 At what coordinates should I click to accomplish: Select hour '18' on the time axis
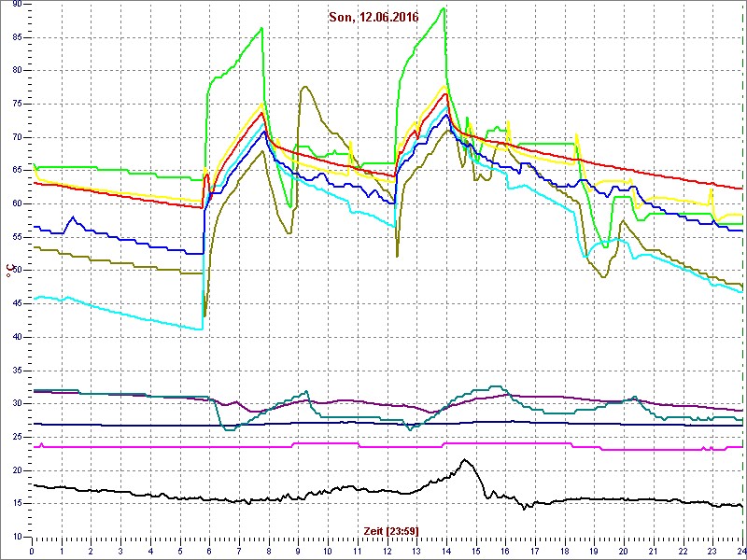pyautogui.click(x=565, y=550)
